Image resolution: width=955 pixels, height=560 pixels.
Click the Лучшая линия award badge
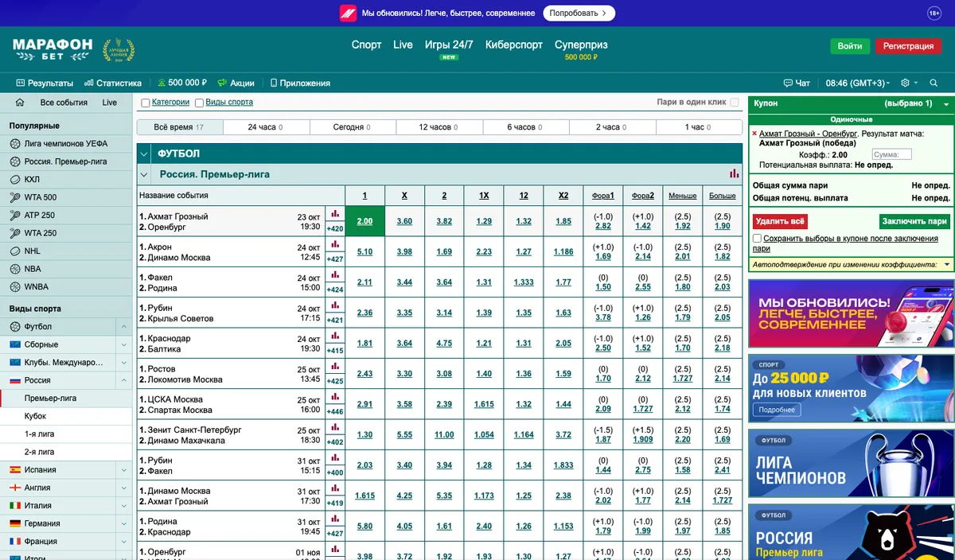119,49
